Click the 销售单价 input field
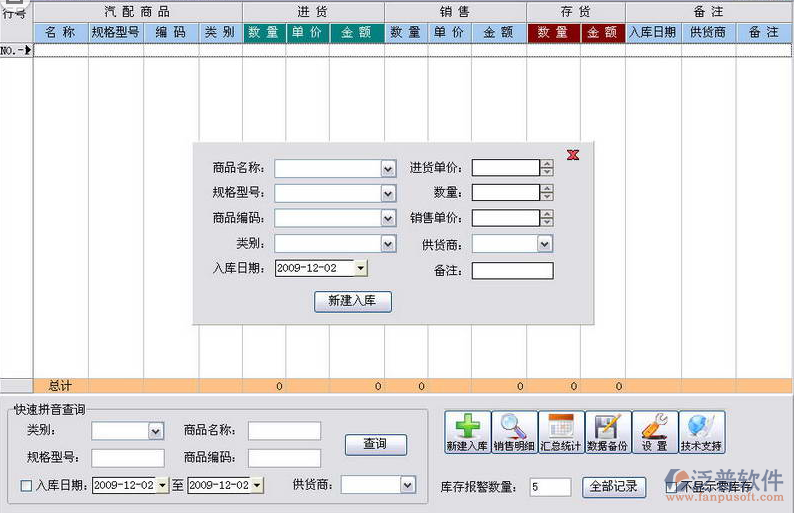 pos(506,218)
